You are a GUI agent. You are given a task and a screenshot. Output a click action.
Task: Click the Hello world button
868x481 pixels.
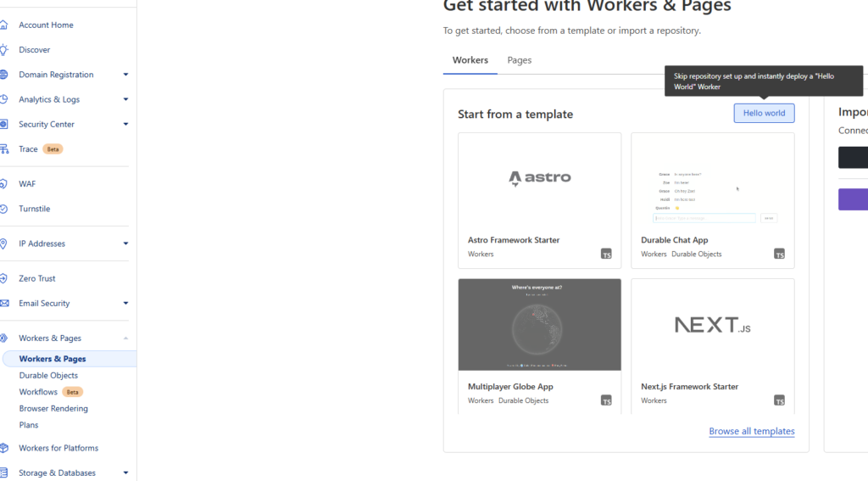tap(764, 113)
